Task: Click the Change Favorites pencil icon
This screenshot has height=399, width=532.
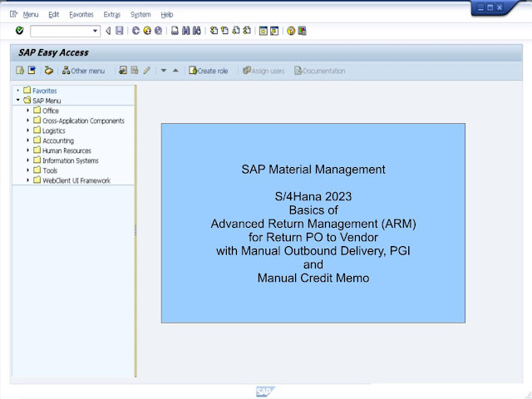Action: click(146, 70)
